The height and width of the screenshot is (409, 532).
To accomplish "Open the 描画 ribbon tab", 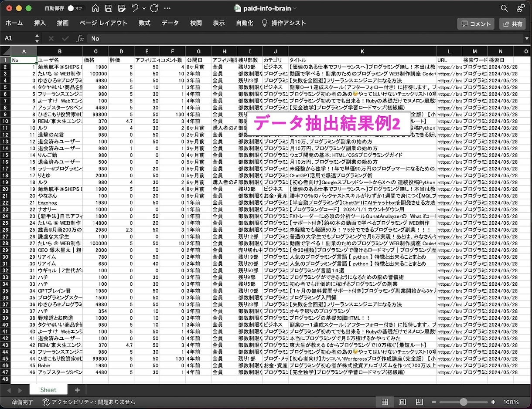I will [62, 23].
